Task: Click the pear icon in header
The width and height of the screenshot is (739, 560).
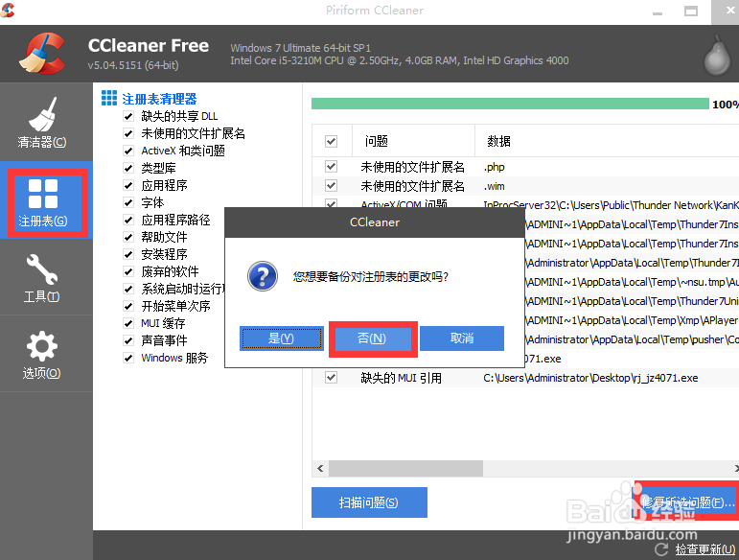Action: (717, 56)
